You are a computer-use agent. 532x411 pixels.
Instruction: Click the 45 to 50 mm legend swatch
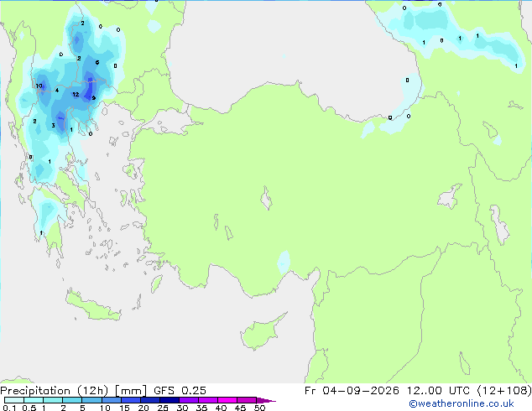[247, 400]
